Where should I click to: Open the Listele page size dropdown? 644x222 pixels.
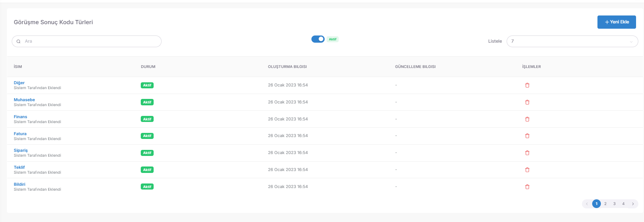(x=572, y=41)
